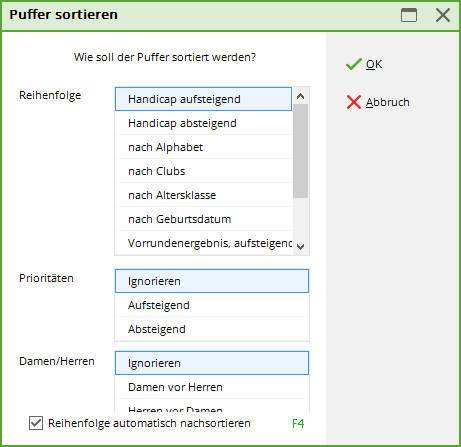
Task: Select Handicap aufsteigend sort order
Action: pyautogui.click(x=203, y=99)
